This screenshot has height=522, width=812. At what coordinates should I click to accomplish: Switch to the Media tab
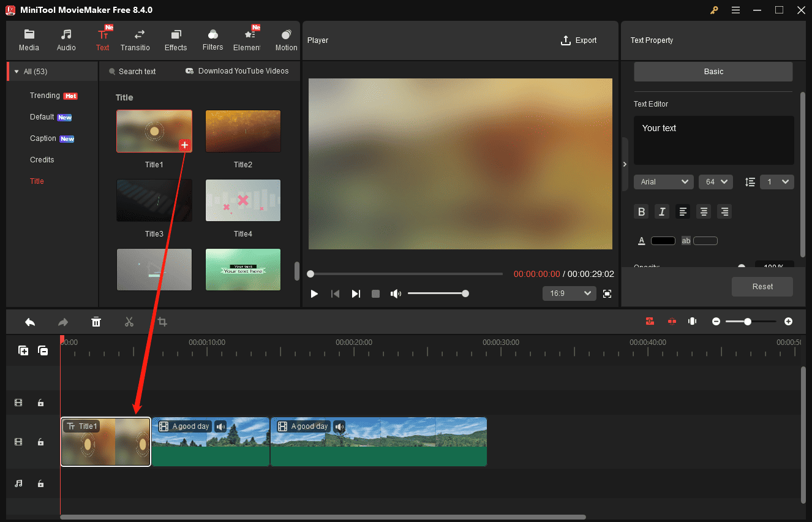point(29,40)
